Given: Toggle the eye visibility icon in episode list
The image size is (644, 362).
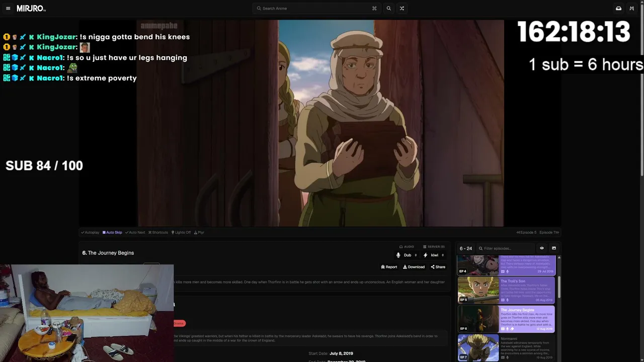Looking at the screenshot, I should coord(542,248).
